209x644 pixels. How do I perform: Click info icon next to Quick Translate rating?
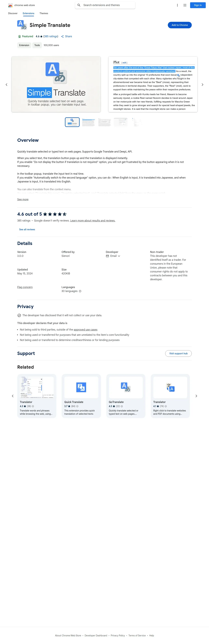tap(77, 406)
